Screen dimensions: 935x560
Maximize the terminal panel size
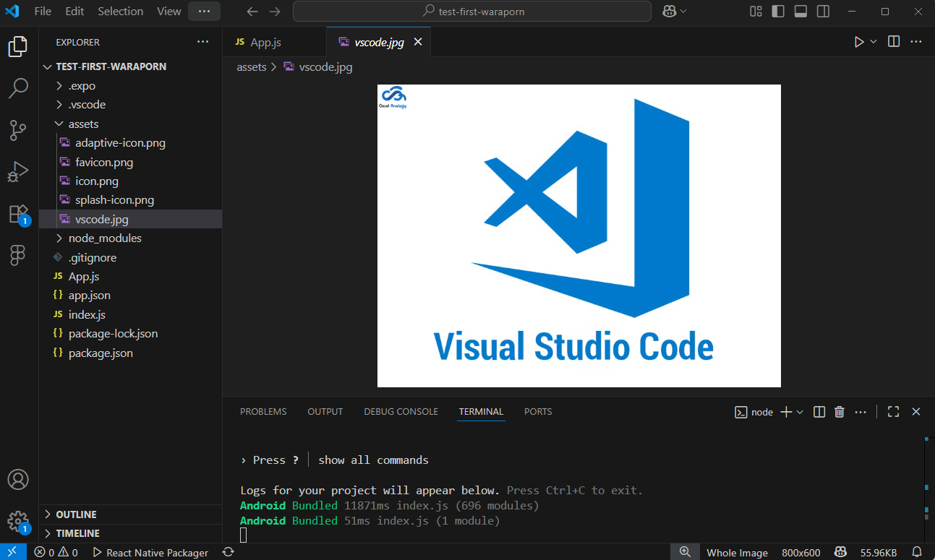click(x=894, y=412)
